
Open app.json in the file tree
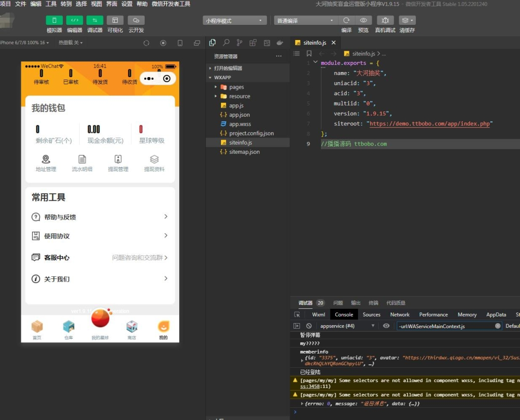click(x=248, y=115)
